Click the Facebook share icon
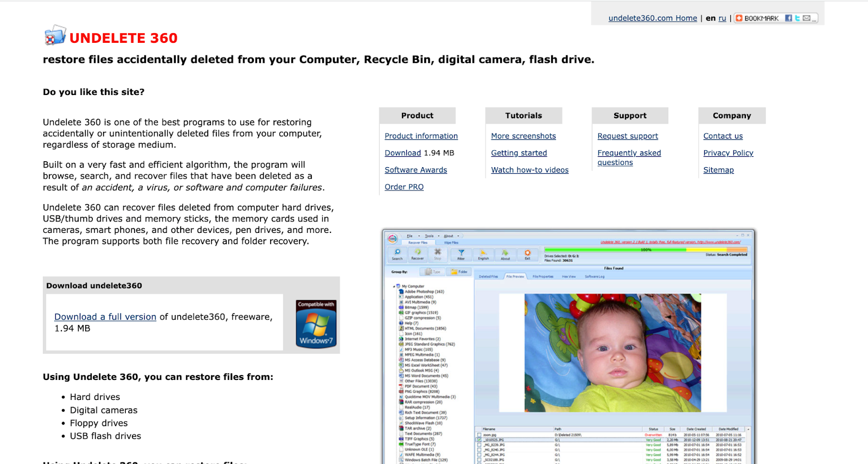Screen dimensions: 868x464 tap(788, 18)
